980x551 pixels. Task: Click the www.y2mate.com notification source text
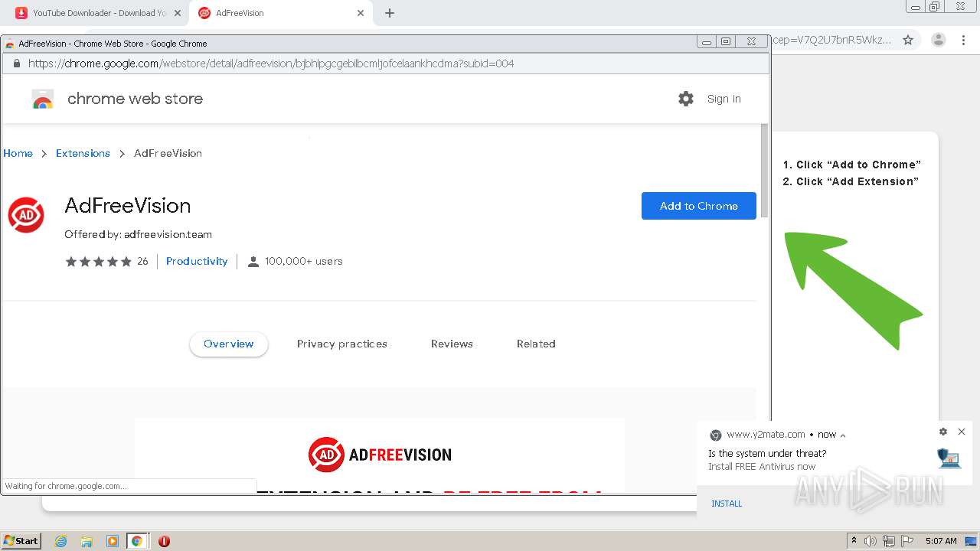(766, 435)
